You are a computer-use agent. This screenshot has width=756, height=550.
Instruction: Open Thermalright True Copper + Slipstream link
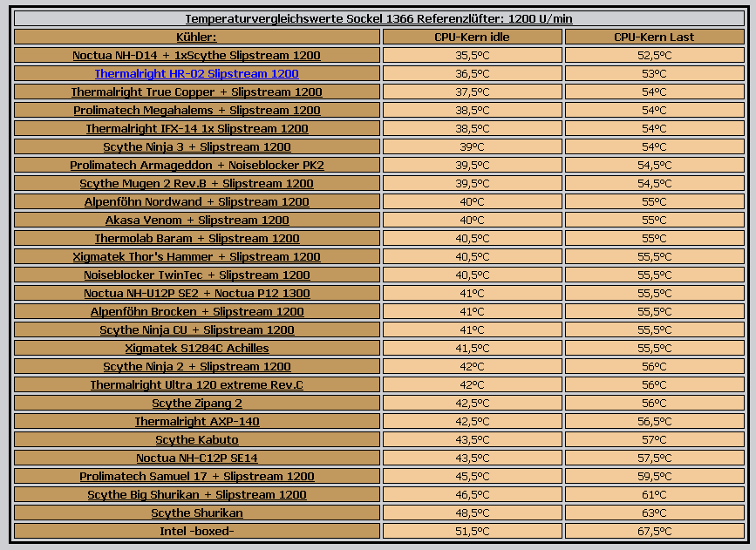[196, 92]
